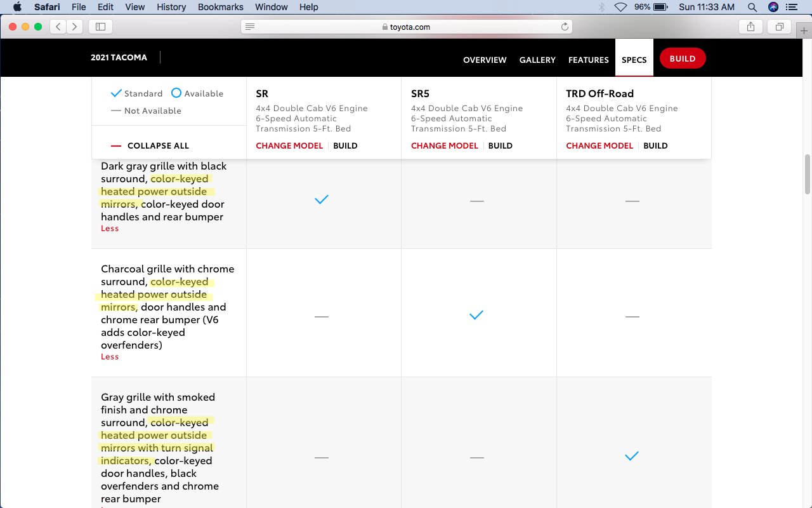
Task: Open Wi-Fi status menu
Action: 620,7
